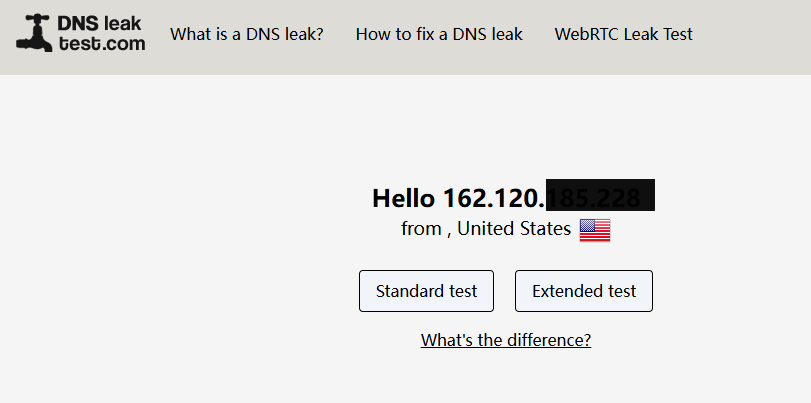Click blank page area below the difference link
Image resolution: width=811 pixels, height=403 pixels.
pos(506,378)
